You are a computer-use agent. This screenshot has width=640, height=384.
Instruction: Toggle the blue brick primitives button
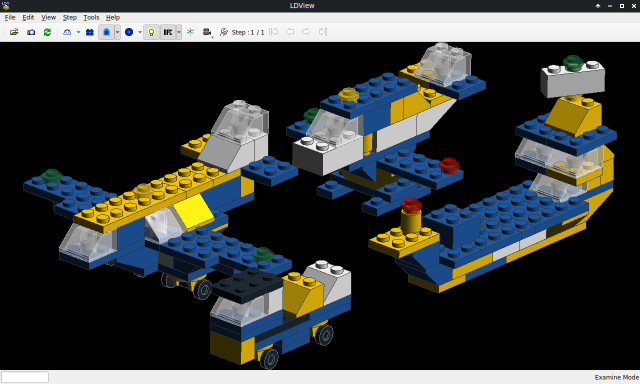point(106,32)
